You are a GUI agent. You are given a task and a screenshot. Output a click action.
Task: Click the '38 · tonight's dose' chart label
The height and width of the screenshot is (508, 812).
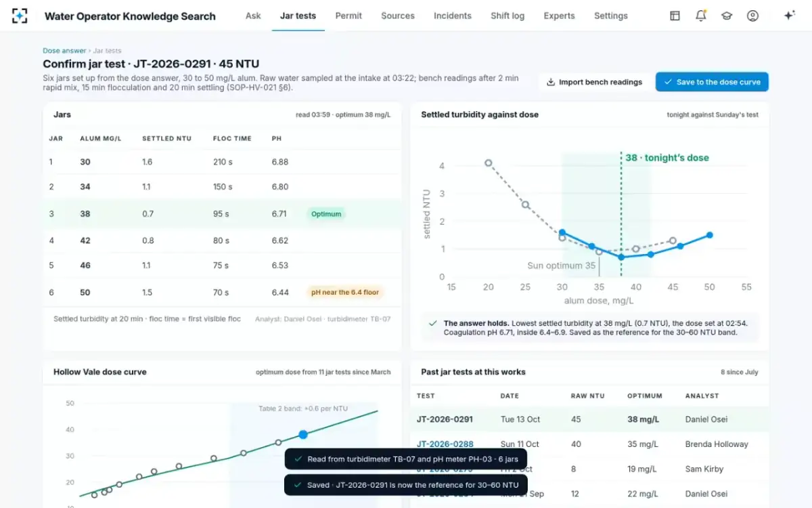(667, 158)
